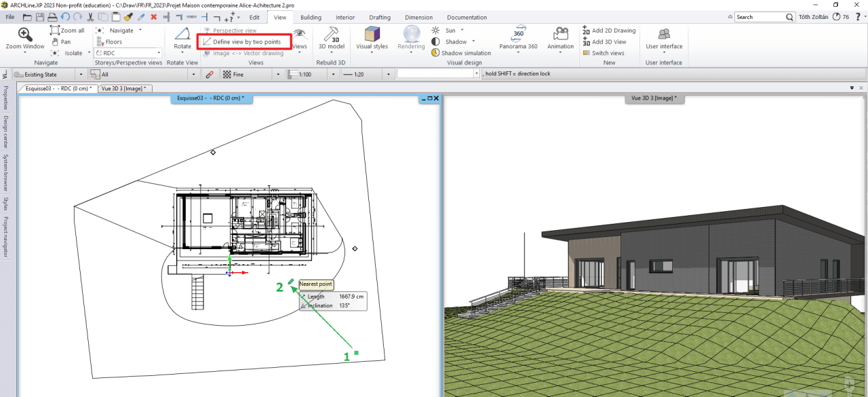Screen dimensions: 868x397
Task: Click the Add 2D Drawing button
Action: click(613, 31)
